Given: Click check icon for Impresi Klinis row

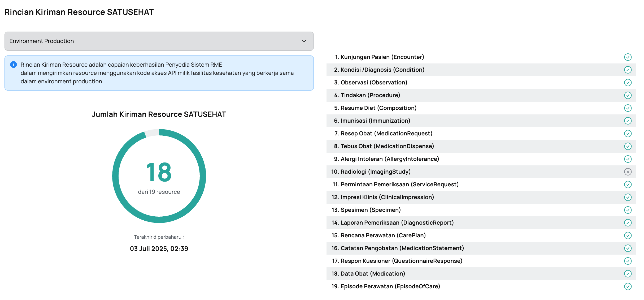Looking at the screenshot, I should pyautogui.click(x=628, y=197).
